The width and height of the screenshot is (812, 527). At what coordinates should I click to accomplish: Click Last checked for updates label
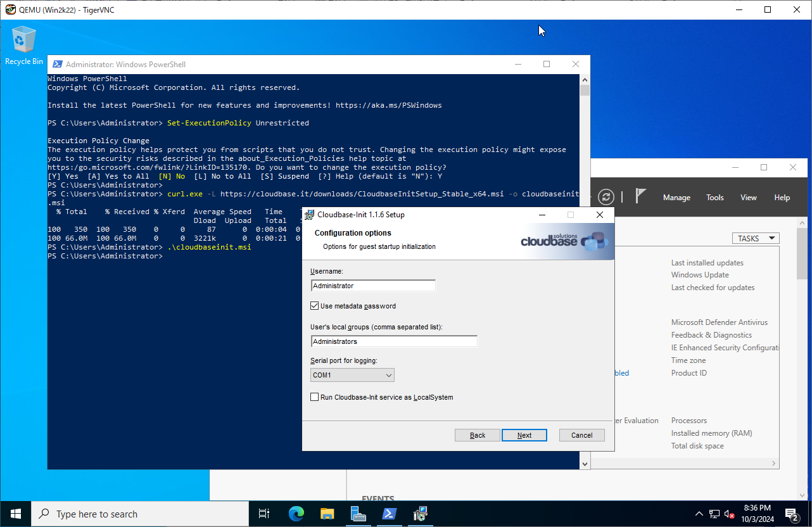pyautogui.click(x=713, y=288)
